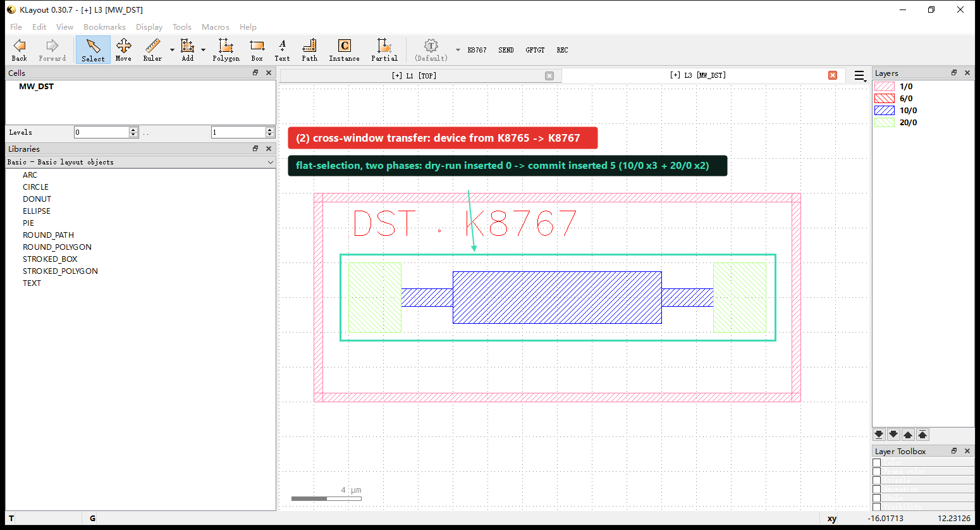The image size is (980, 530).
Task: Open the Bookmarks menu
Action: coord(104,27)
